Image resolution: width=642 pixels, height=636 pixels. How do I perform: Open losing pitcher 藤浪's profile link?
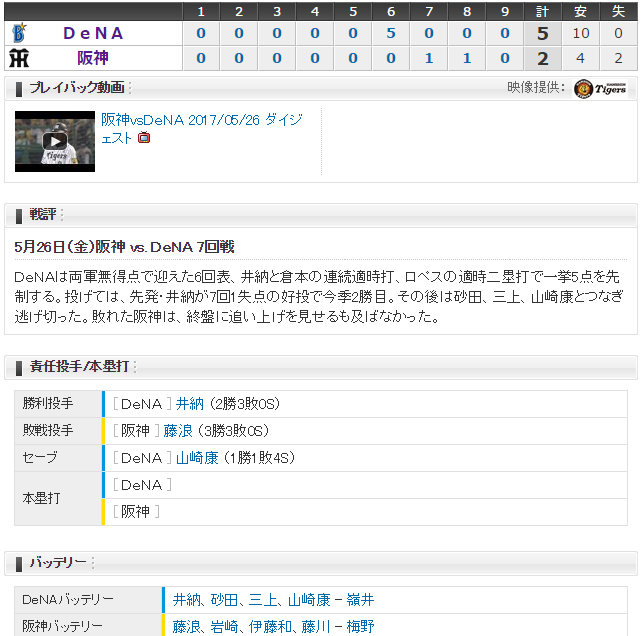178,431
